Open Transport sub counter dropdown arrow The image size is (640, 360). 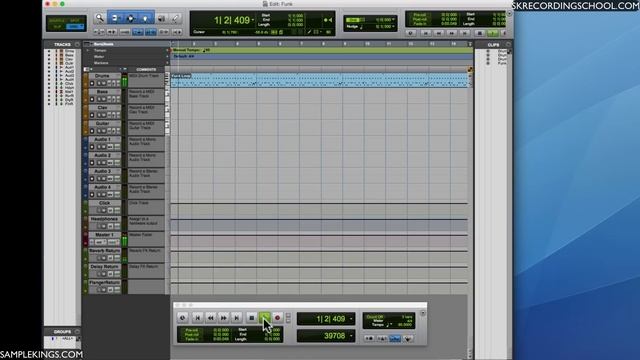[x=351, y=336]
